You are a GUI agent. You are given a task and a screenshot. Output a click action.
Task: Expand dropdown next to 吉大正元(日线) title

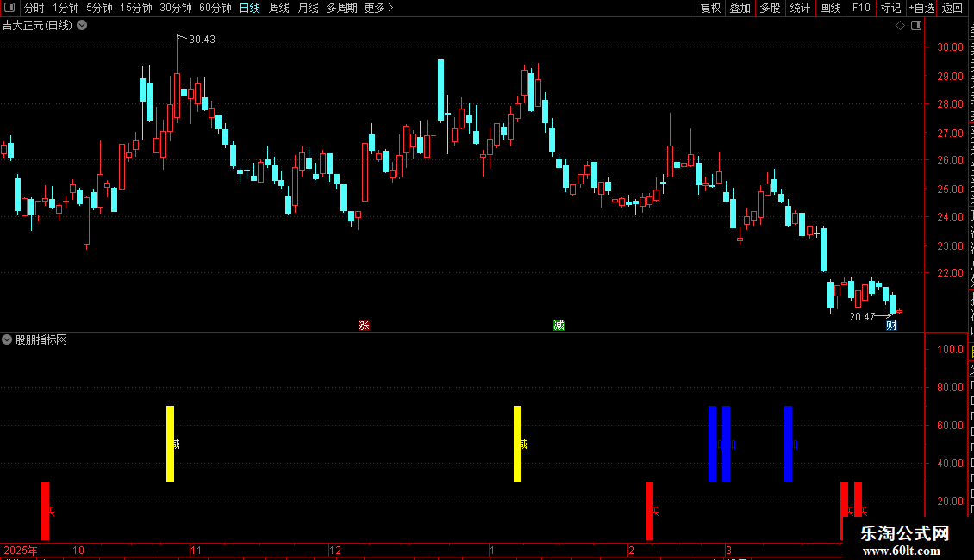click(x=82, y=26)
